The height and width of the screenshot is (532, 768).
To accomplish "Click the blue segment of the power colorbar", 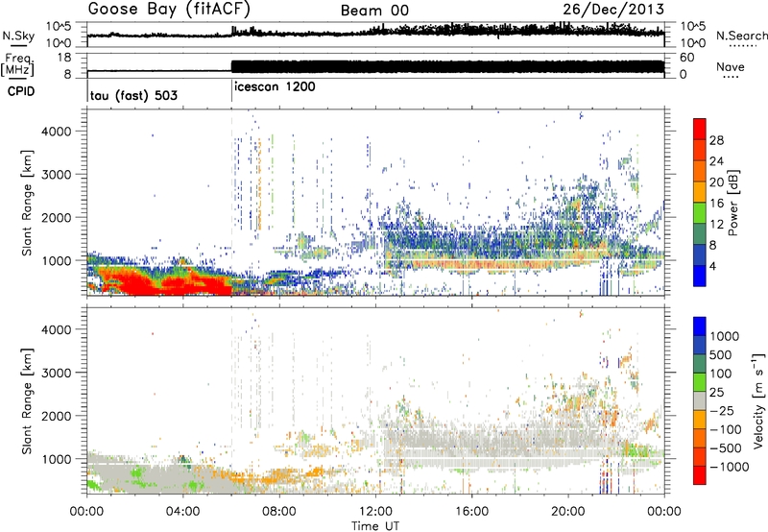I will click(700, 276).
